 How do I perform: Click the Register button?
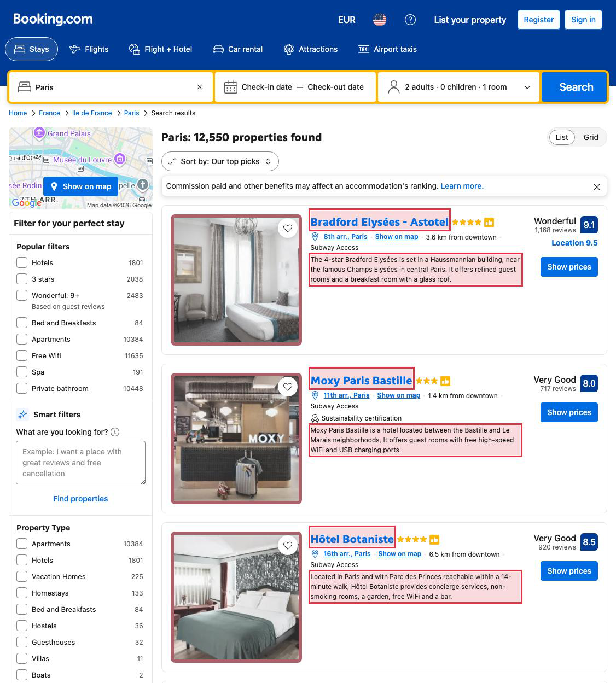(539, 20)
